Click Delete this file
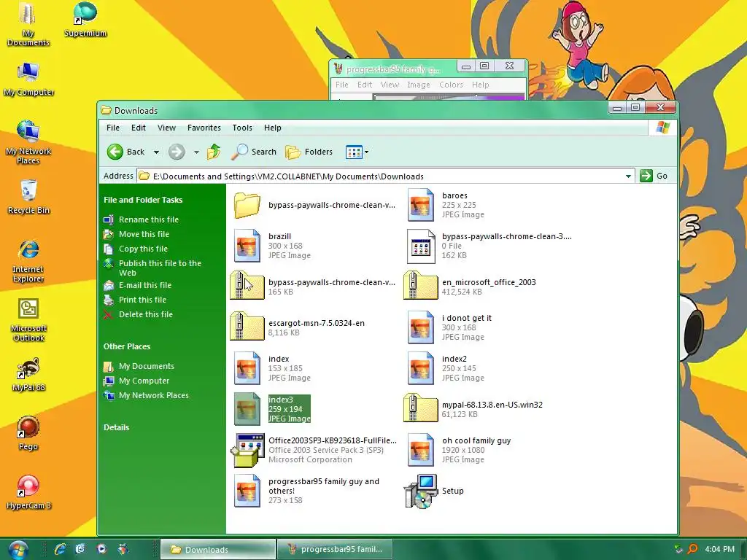The width and height of the screenshot is (747, 560). tap(146, 314)
